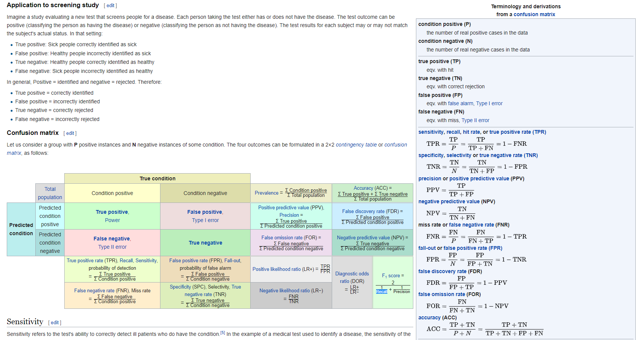Image resolution: width=644 pixels, height=340 pixels.
Task: Open the italic confusion link after 'or'
Action: tap(396, 145)
